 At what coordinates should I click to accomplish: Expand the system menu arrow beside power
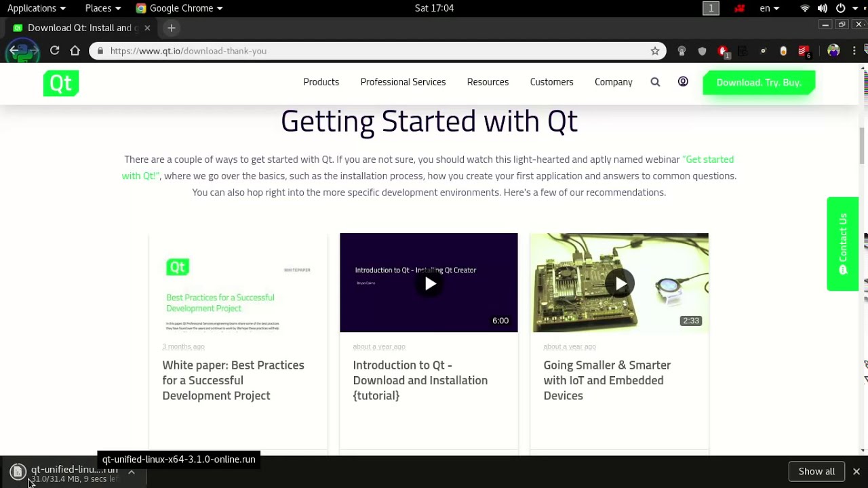(856, 8)
